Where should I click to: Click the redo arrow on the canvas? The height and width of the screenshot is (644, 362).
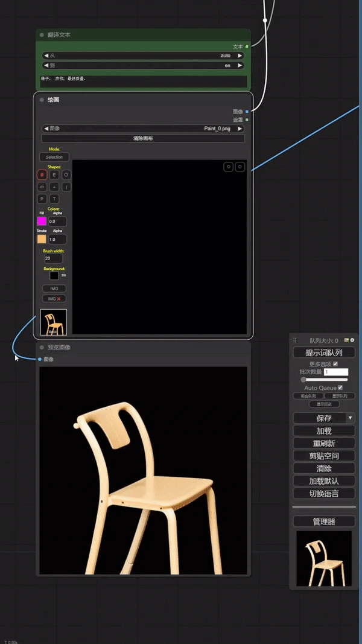[240, 167]
